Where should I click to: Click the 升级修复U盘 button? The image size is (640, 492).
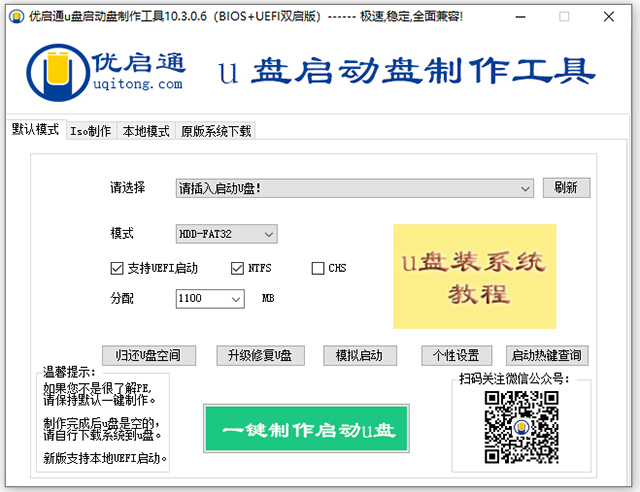260,356
